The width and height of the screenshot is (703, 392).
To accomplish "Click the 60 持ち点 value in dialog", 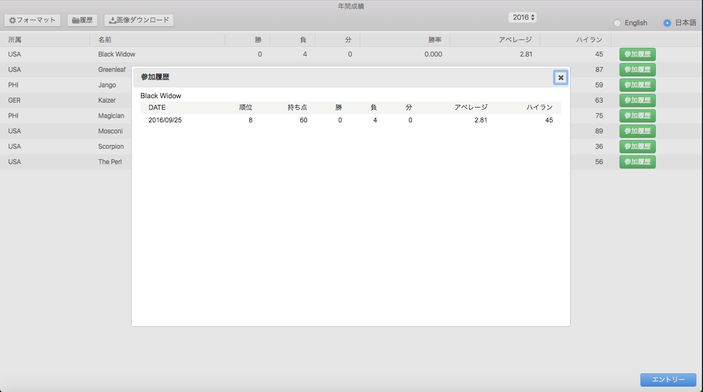I will 304,120.
